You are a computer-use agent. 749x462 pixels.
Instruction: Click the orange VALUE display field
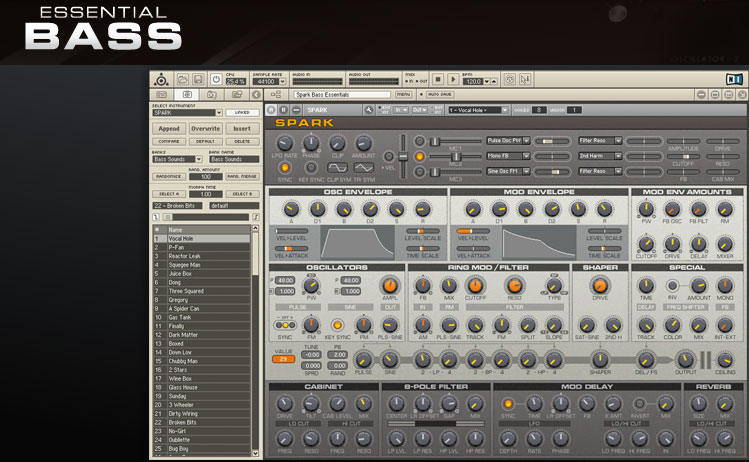[x=283, y=359]
